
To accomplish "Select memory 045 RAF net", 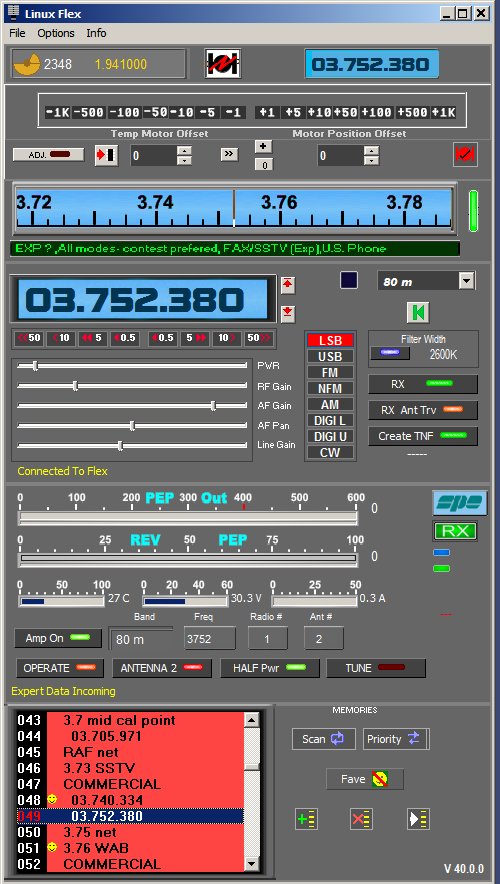I will [x=131, y=752].
